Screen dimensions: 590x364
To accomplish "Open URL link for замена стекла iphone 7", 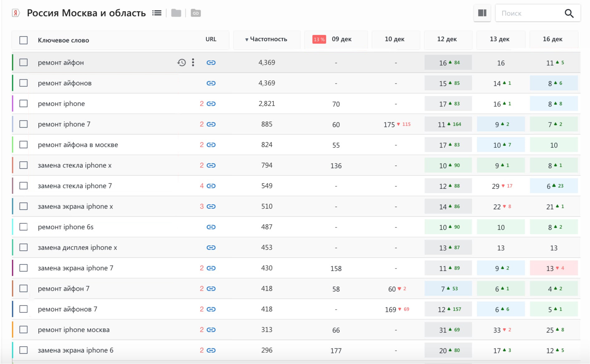I will pyautogui.click(x=211, y=186).
